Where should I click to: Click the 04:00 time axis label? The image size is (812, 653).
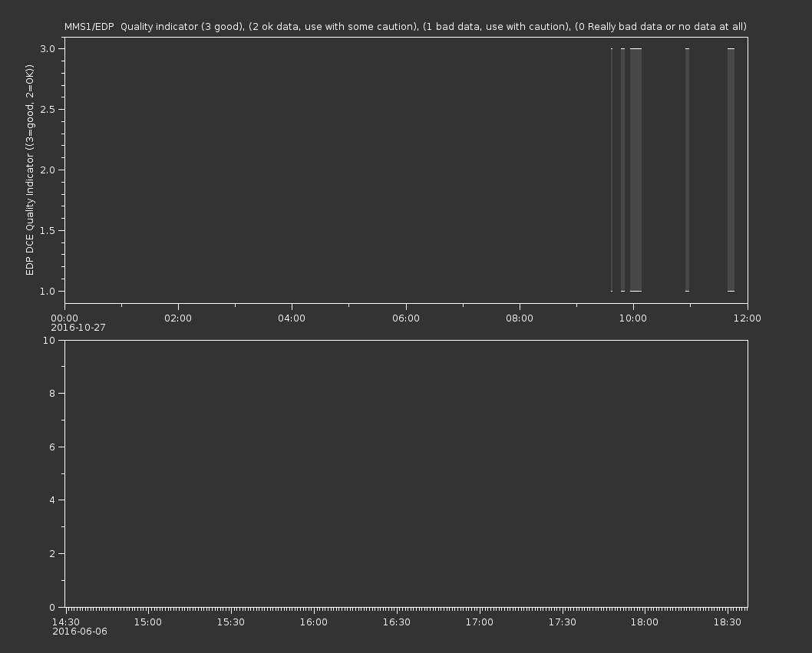292,318
